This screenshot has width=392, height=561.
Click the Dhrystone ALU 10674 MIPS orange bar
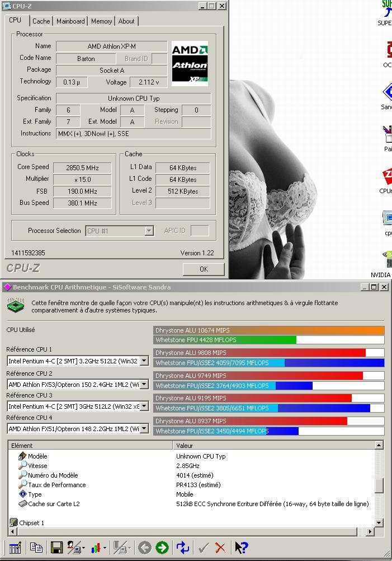click(x=269, y=330)
